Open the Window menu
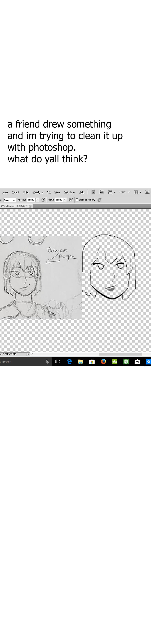The width and height of the screenshot is (151, 644). pyautogui.click(x=69, y=192)
